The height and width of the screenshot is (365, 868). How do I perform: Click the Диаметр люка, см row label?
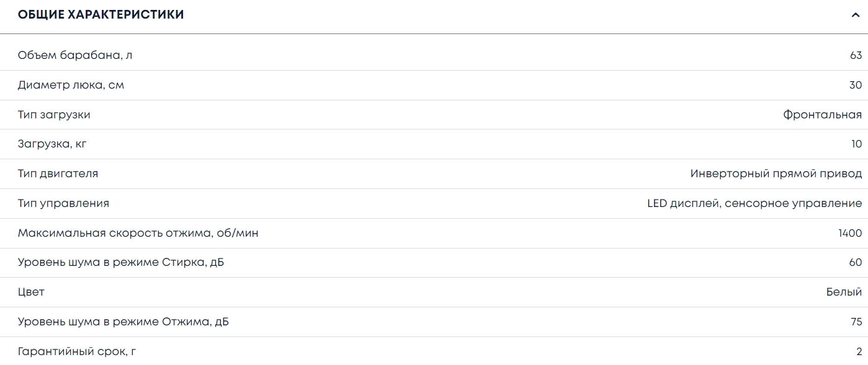tap(71, 85)
